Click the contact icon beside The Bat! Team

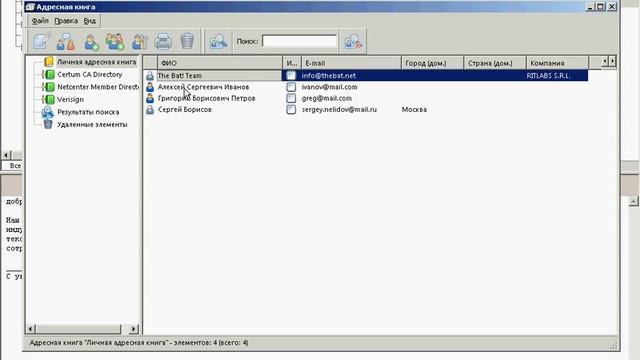click(x=150, y=76)
